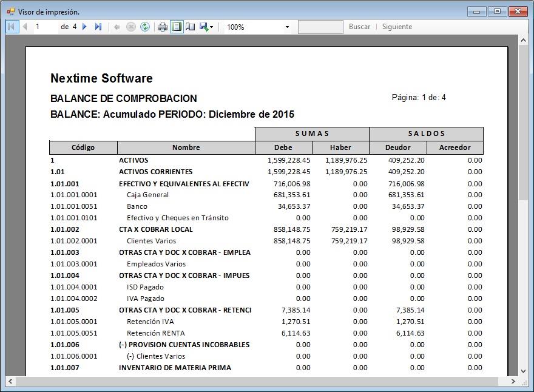Viewport: 534px width, 392px height.
Task: Click ACTIVOS CORRIENTES account name
Action: click(x=155, y=172)
